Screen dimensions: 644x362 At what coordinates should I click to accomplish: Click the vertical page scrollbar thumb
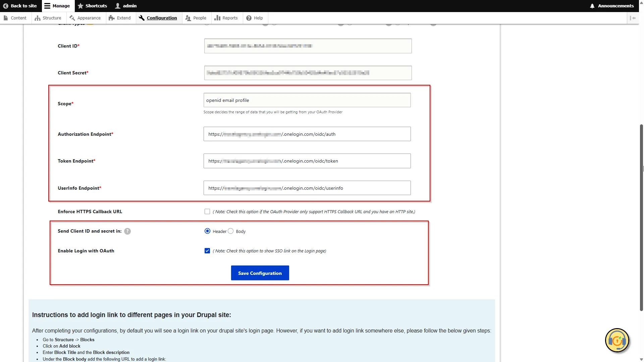click(641, 218)
